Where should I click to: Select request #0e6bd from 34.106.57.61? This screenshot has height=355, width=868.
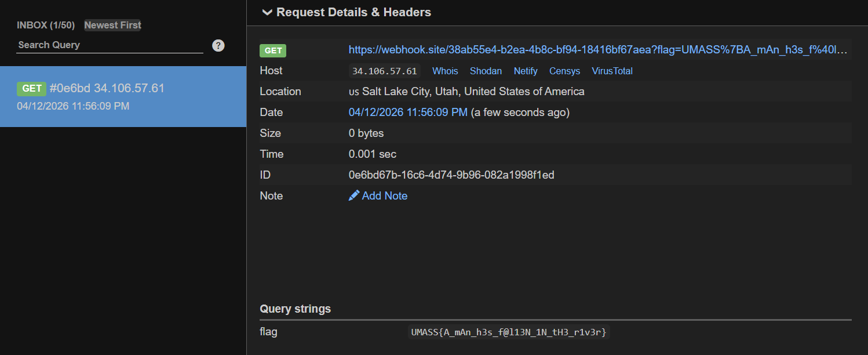[107, 88]
